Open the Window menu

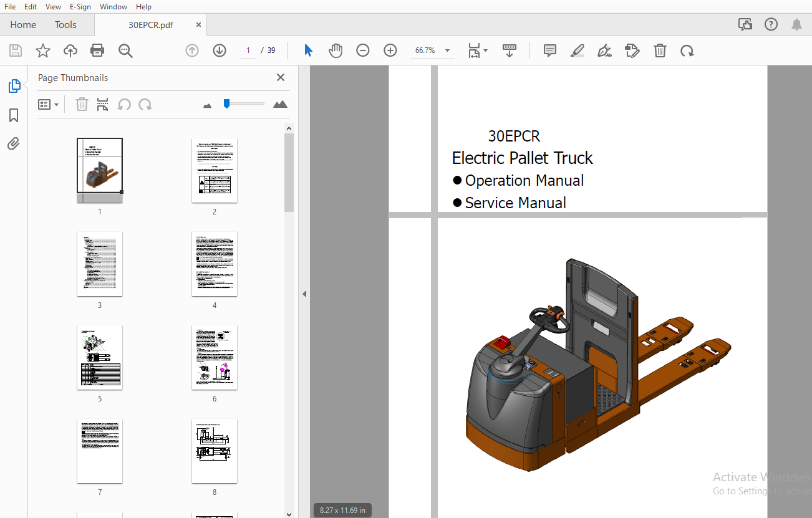(x=114, y=6)
